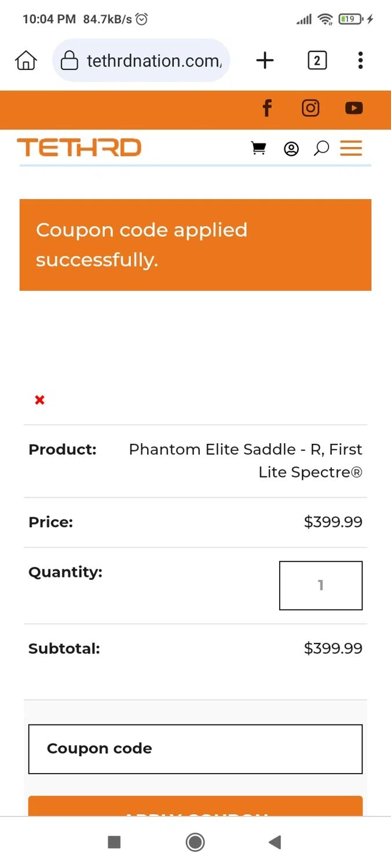Open the account profile icon
The width and height of the screenshot is (391, 868).
291,149
